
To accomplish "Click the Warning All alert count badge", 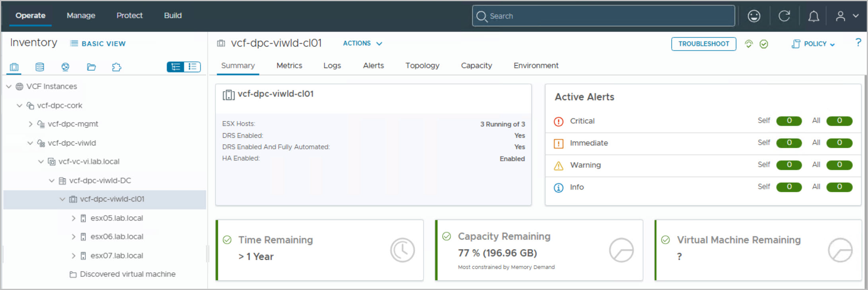I will pyautogui.click(x=839, y=165).
